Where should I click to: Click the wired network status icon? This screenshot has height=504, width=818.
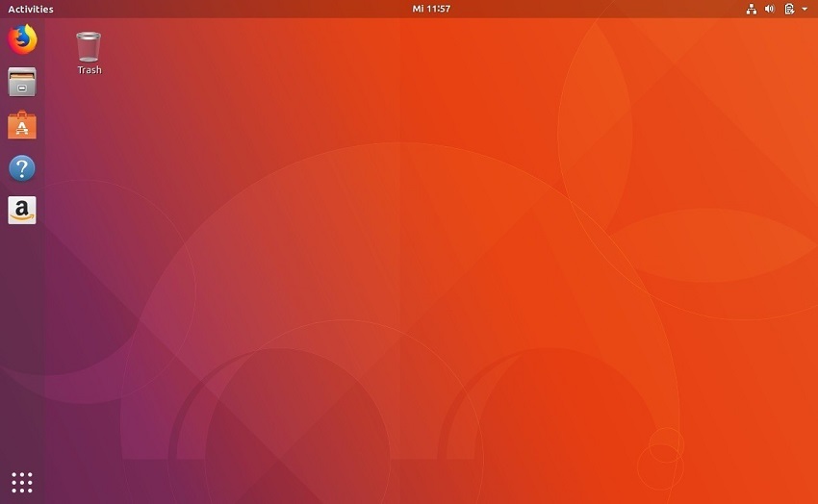[x=752, y=9]
